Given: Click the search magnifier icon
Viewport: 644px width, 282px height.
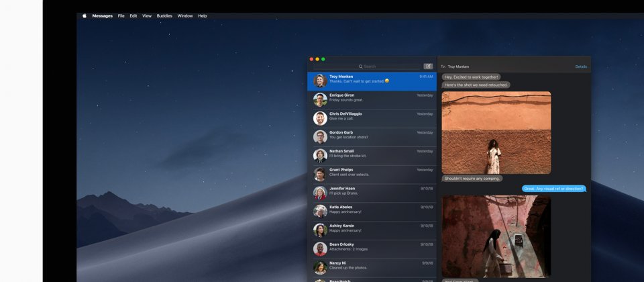Looking at the screenshot, I should tap(361, 66).
